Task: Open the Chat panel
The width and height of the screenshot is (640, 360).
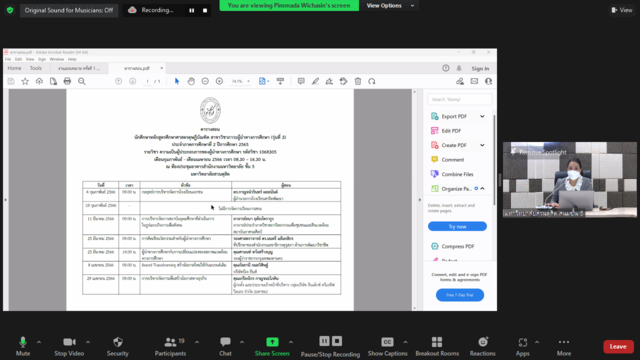Action: (225, 342)
